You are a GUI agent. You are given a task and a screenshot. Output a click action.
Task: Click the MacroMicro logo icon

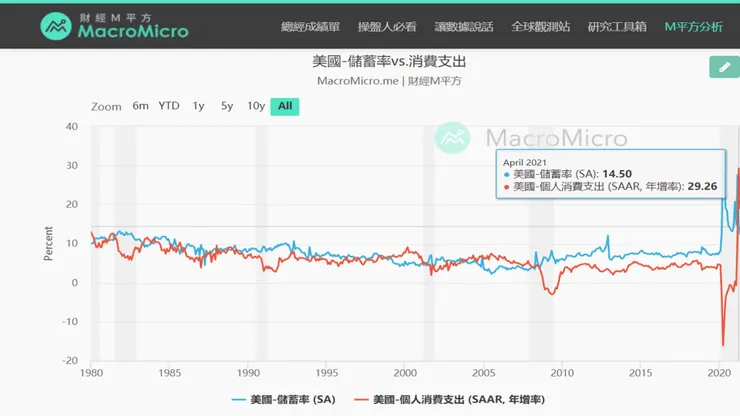56,26
